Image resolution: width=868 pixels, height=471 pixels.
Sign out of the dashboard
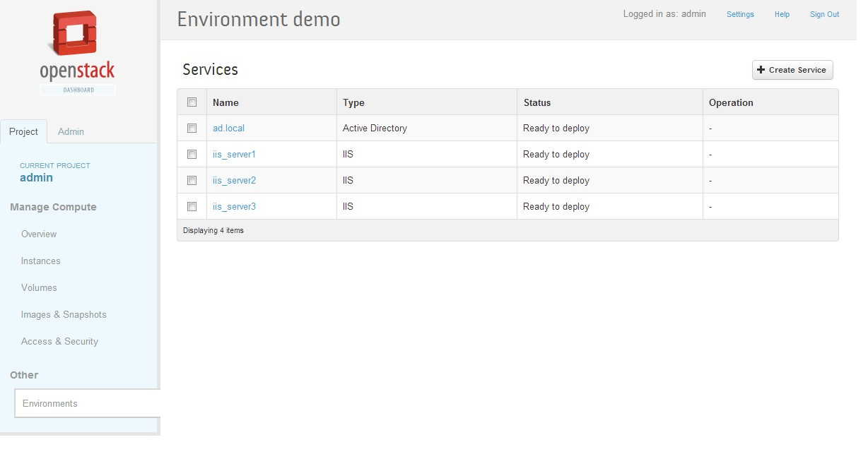[824, 14]
